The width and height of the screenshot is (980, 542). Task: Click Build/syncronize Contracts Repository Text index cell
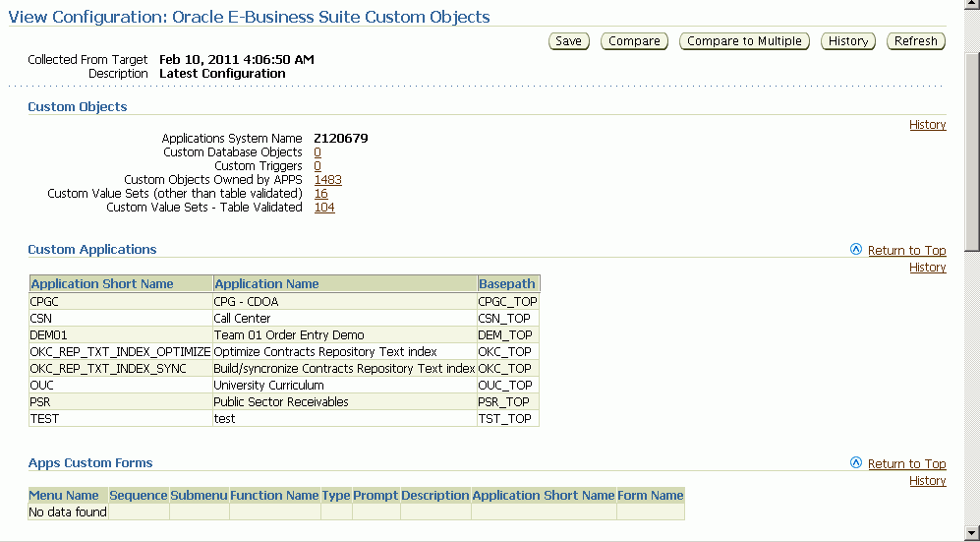tap(345, 368)
